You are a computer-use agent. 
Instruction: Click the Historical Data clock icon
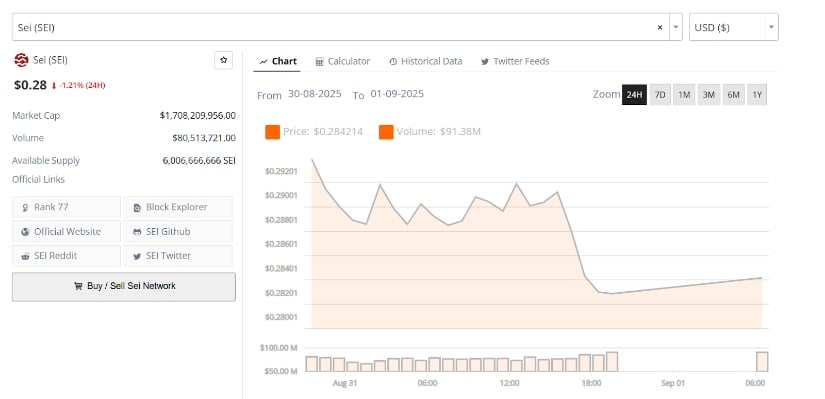pos(393,62)
